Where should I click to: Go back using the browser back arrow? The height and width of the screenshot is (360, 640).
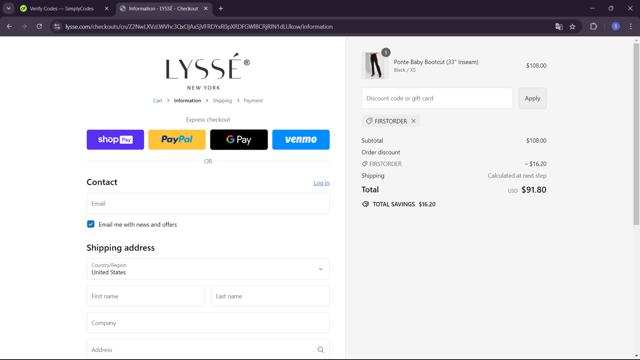pyautogui.click(x=9, y=27)
